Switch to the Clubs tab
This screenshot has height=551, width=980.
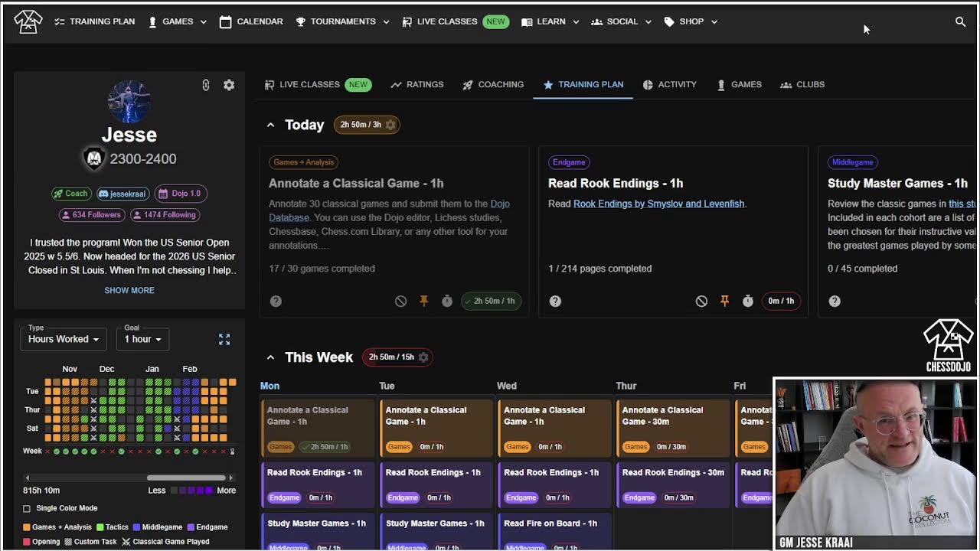click(802, 85)
